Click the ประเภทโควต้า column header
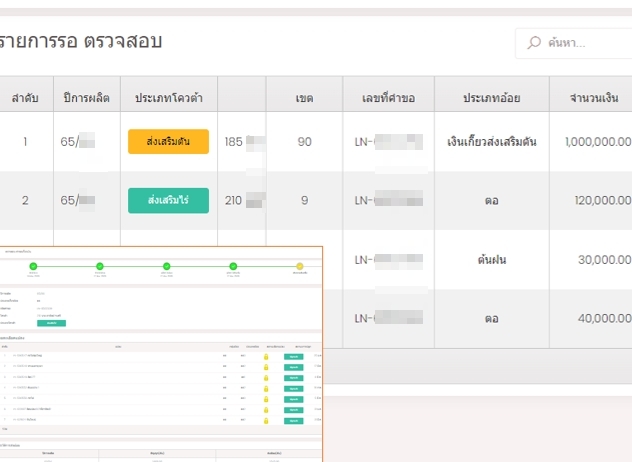This screenshot has width=632, height=462. 168,98
